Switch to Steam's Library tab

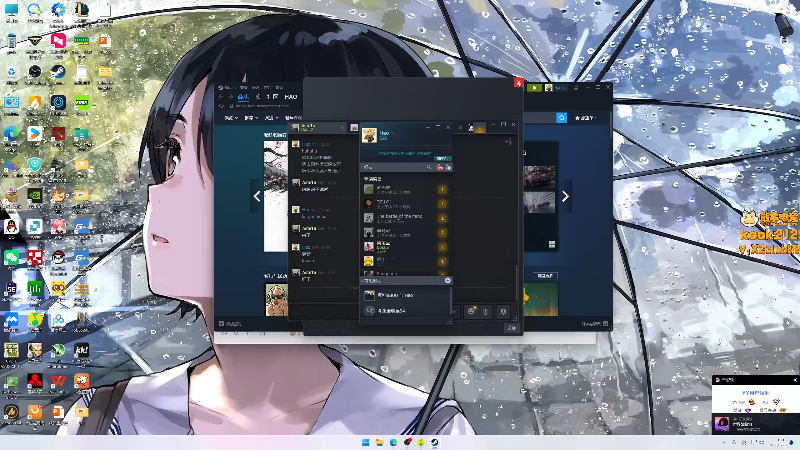click(258, 96)
